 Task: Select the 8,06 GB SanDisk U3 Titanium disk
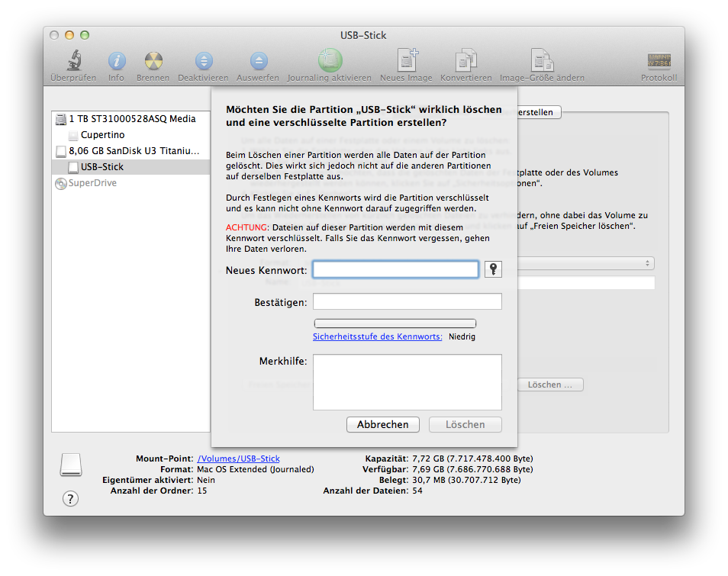pos(131,151)
